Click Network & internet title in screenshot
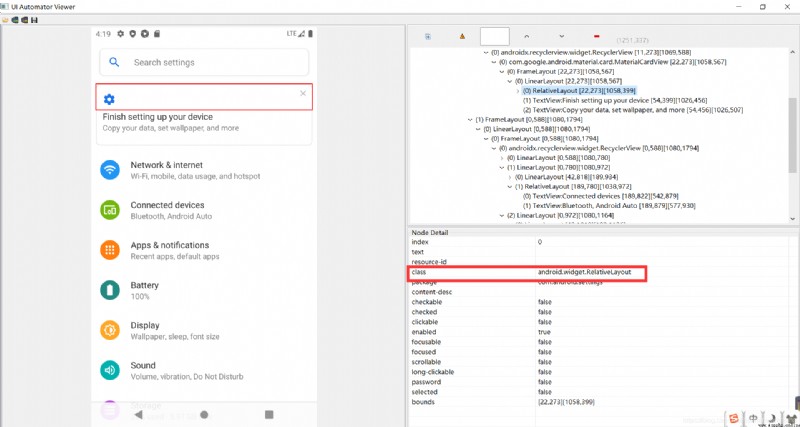800x427 pixels. coord(166,165)
